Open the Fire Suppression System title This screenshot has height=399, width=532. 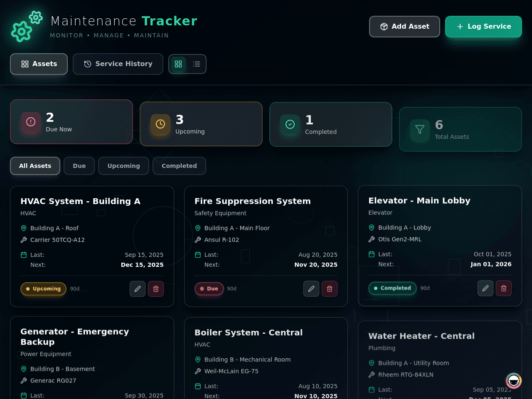point(253,201)
